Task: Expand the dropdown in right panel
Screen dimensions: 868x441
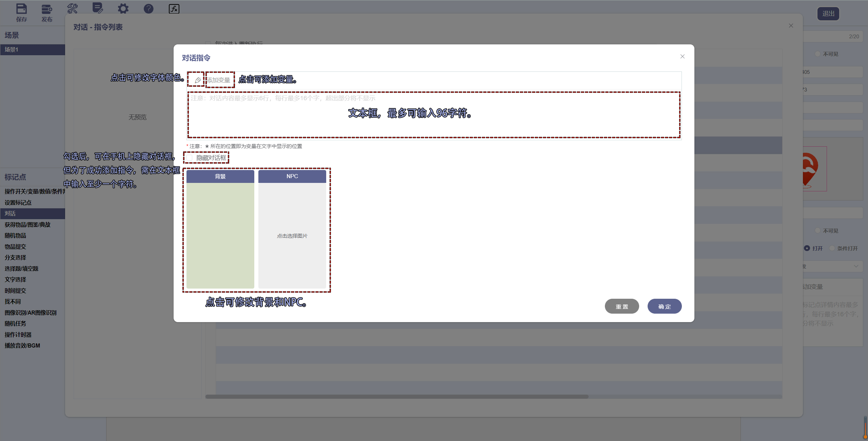Action: tap(856, 266)
